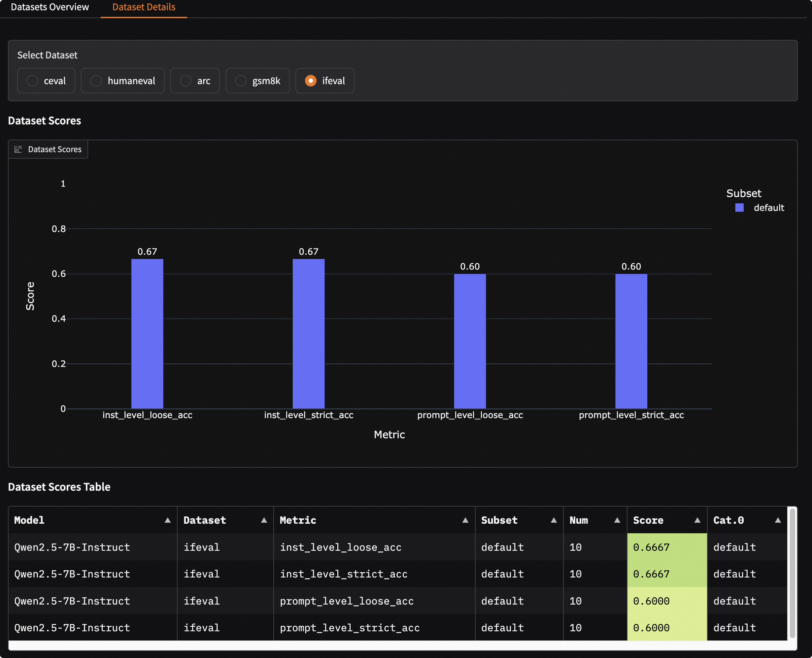Click the Cat.0 column sort arrow
The image size is (812, 658).
[x=777, y=520]
